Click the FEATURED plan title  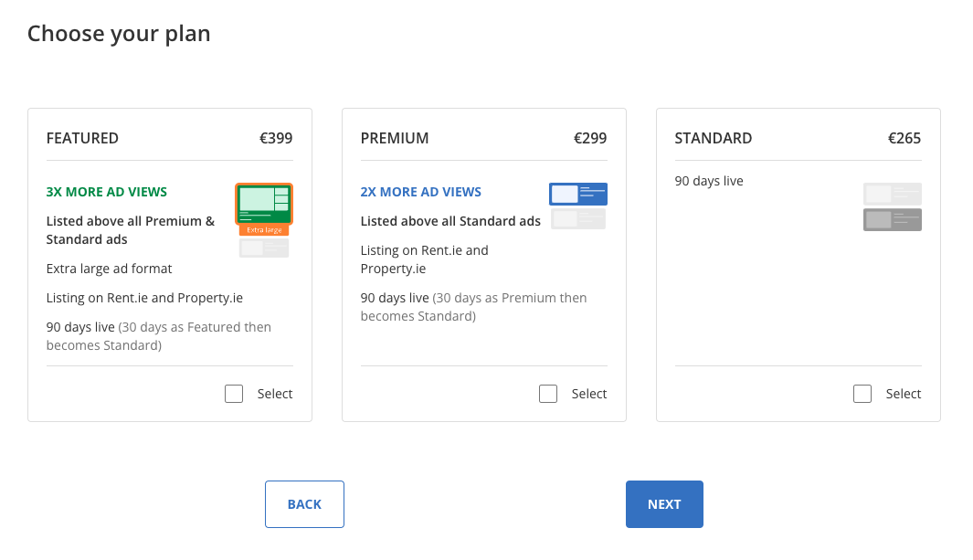pos(82,138)
